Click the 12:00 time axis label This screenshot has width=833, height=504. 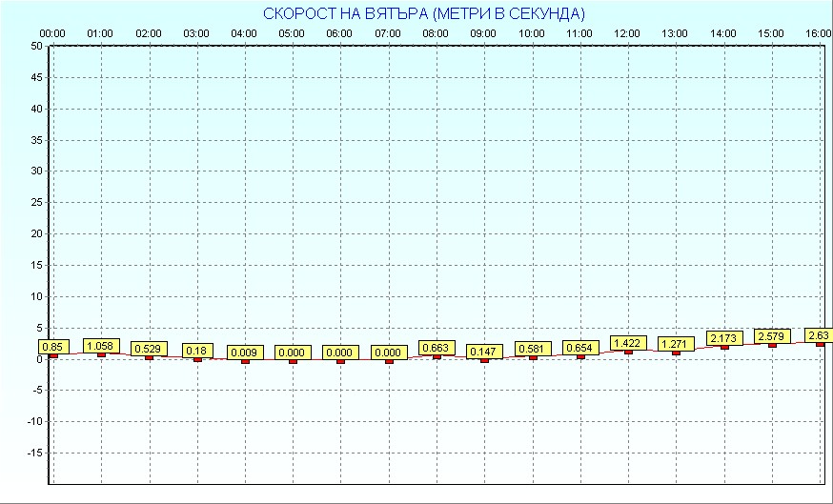[x=627, y=34]
